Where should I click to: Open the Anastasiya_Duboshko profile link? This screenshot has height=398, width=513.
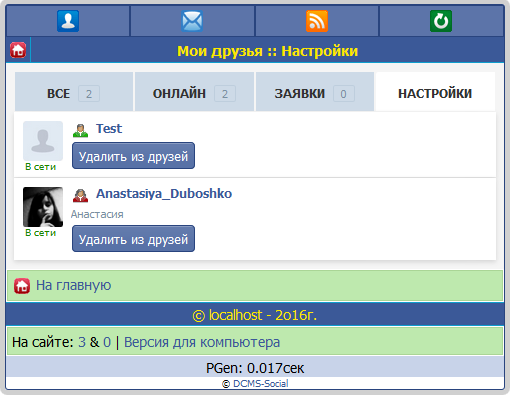pos(164,194)
